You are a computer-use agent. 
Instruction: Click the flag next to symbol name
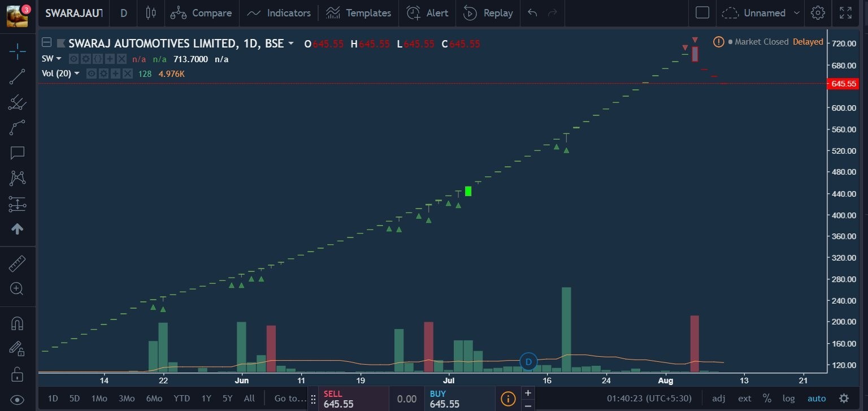[61, 44]
